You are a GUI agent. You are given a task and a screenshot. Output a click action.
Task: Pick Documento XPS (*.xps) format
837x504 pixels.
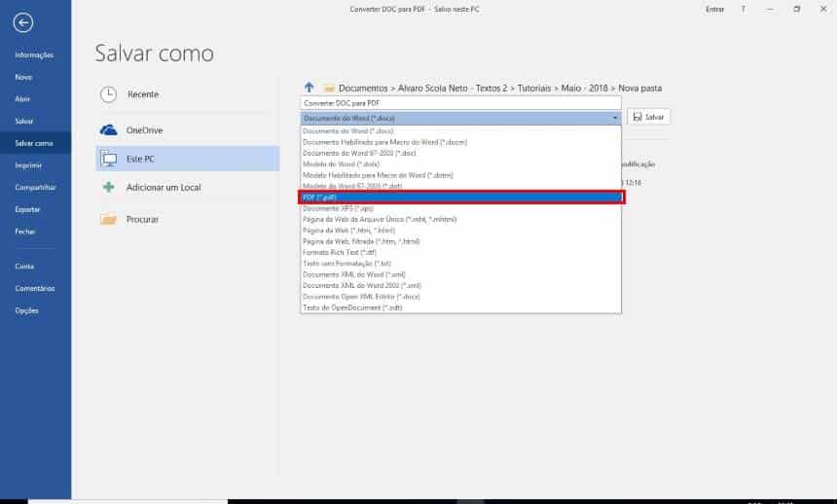click(338, 208)
